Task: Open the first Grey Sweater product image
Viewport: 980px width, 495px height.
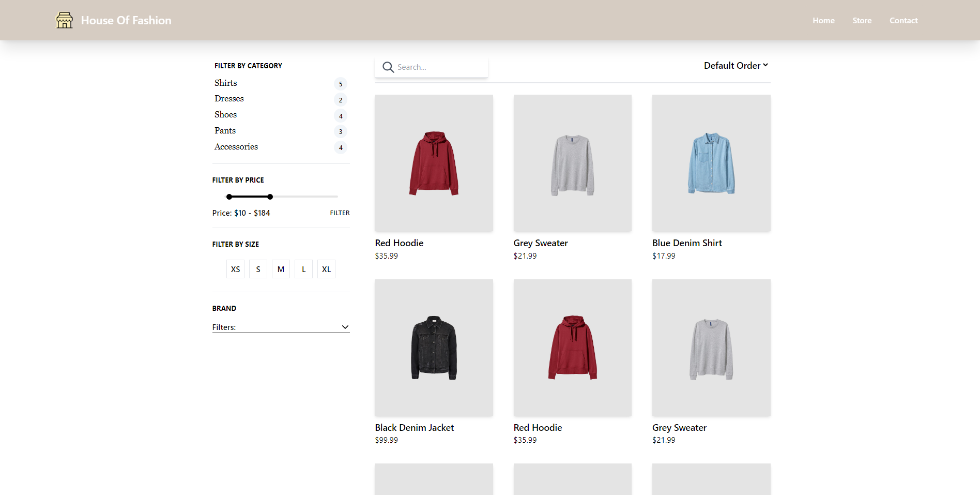Action: pyautogui.click(x=572, y=163)
